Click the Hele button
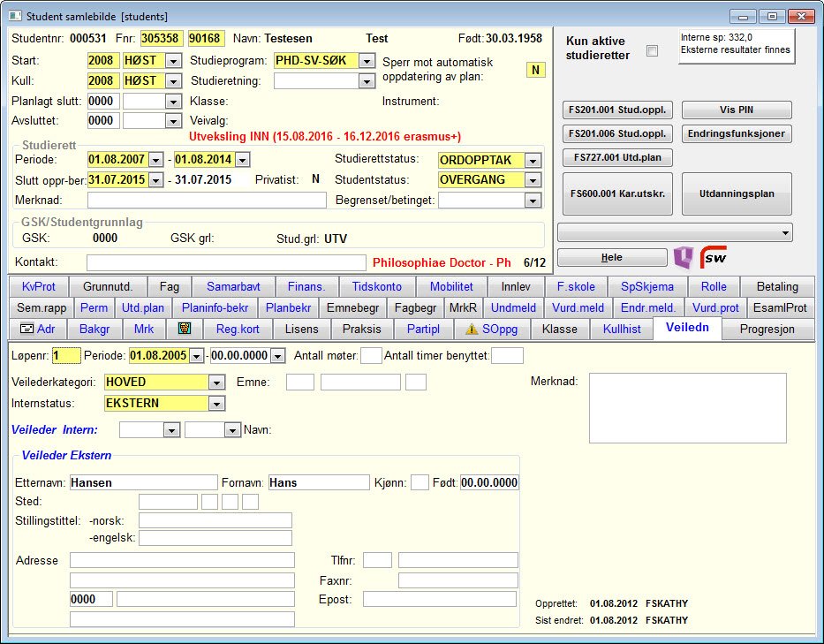The width and height of the screenshot is (824, 644). point(612,258)
